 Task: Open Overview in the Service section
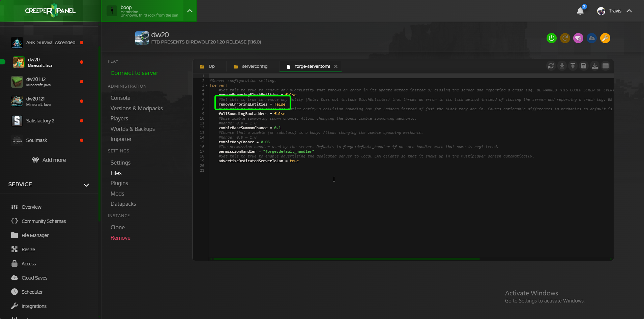coord(31,207)
